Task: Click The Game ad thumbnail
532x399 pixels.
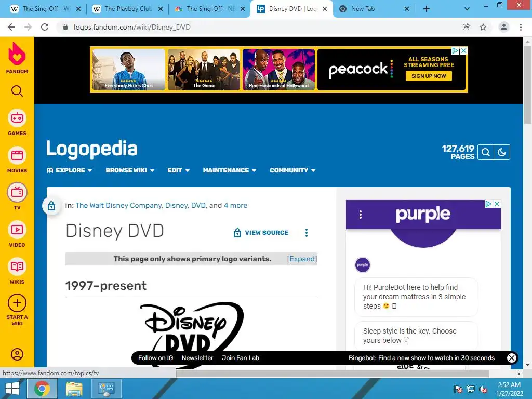Action: (204, 70)
